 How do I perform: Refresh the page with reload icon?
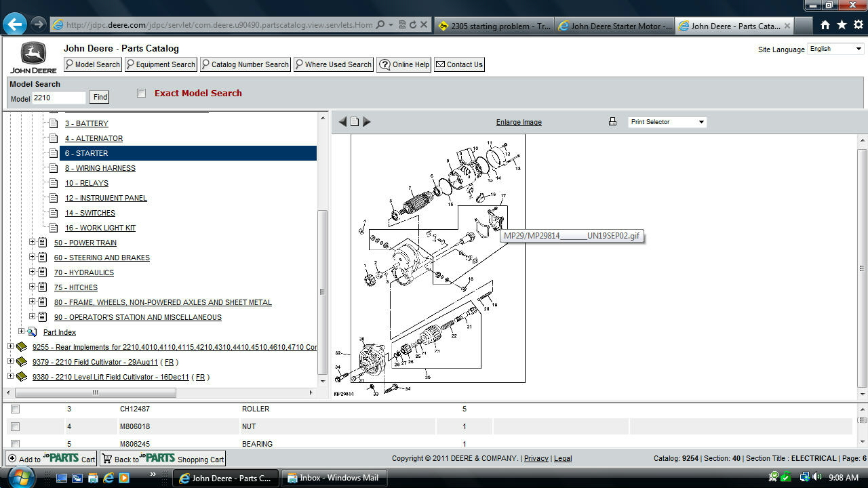pos(412,25)
